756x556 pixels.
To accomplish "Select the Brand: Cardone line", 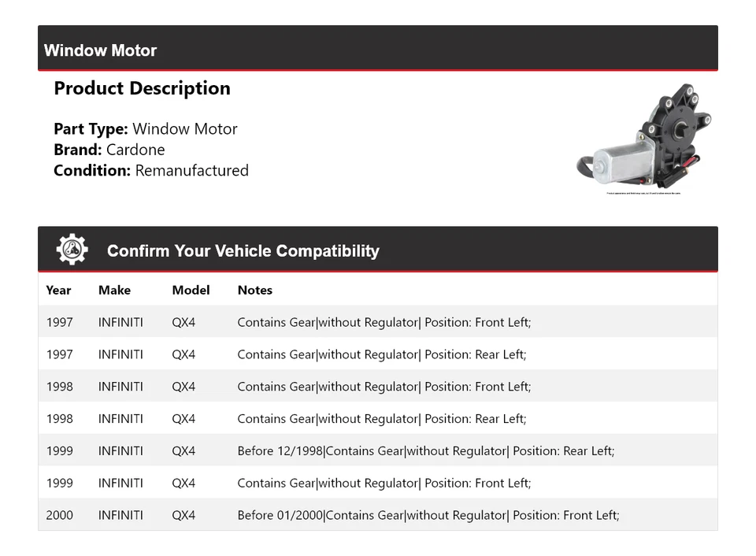I will point(109,150).
